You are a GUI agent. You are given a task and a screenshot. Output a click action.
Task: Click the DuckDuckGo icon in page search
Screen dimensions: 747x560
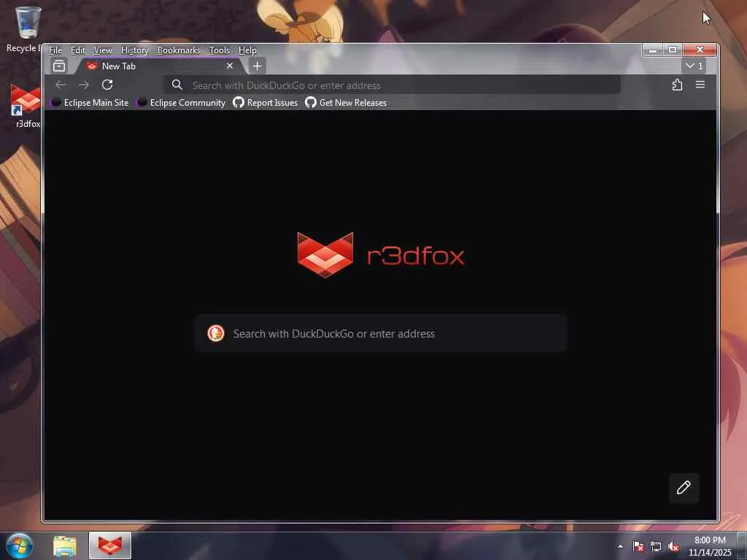pos(216,333)
